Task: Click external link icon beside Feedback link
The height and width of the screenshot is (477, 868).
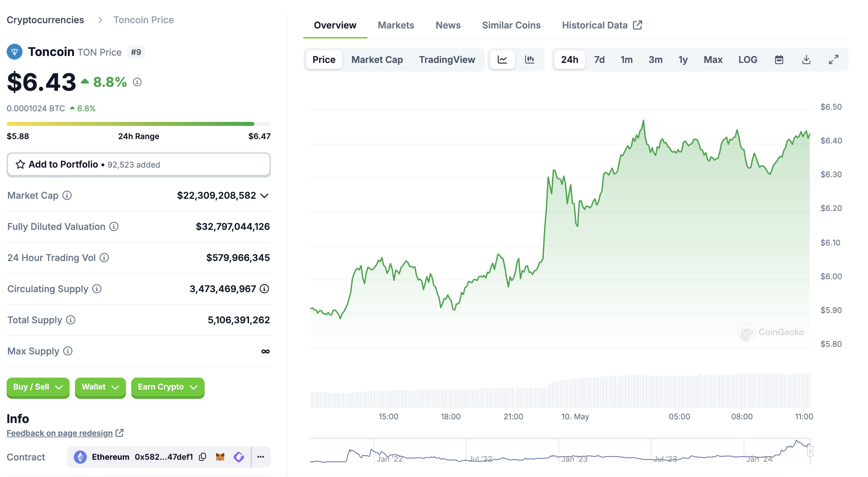Action: click(120, 433)
